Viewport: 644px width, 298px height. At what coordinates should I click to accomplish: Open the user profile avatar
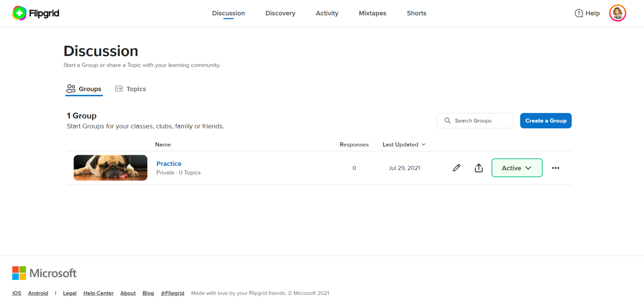pos(617,13)
